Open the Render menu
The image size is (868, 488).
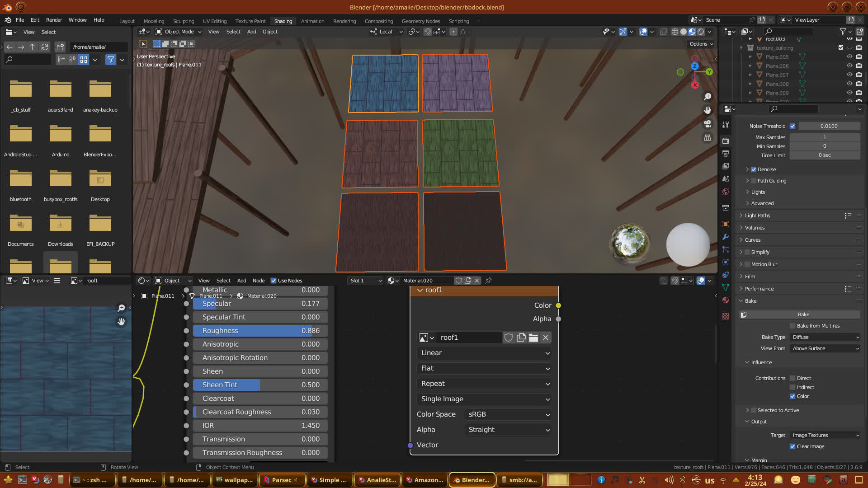pos(54,20)
